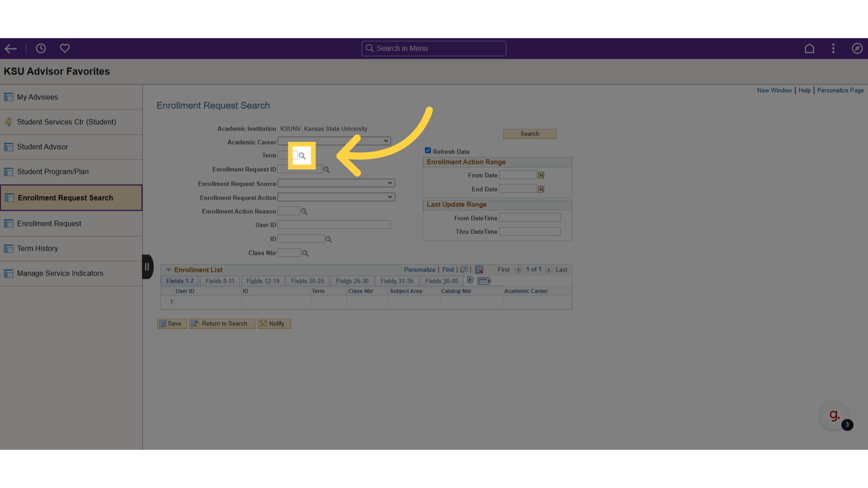Open Student Services Ctr (Student)
The width and height of the screenshot is (868, 488).
click(x=71, y=122)
